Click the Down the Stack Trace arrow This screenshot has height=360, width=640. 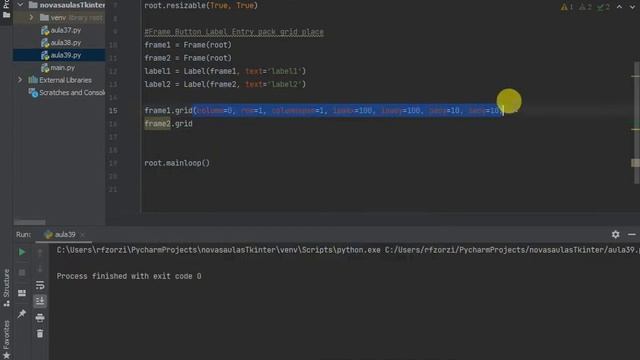[40, 269]
